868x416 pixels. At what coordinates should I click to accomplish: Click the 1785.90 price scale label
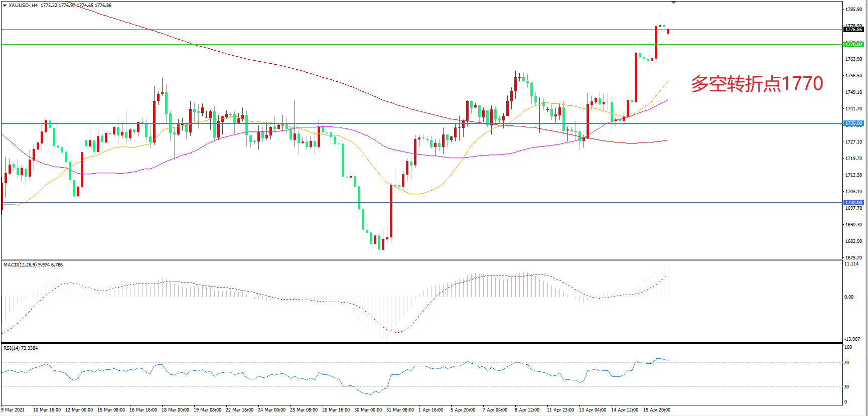tap(853, 10)
